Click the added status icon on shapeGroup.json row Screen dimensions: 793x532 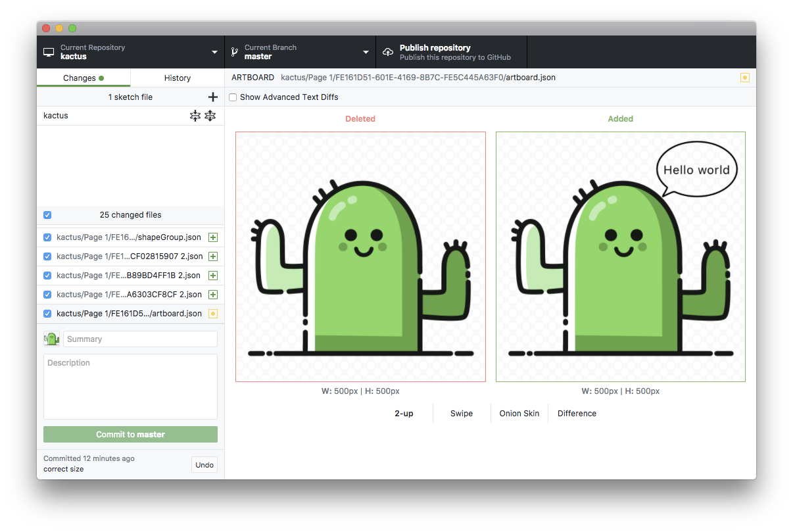click(213, 237)
